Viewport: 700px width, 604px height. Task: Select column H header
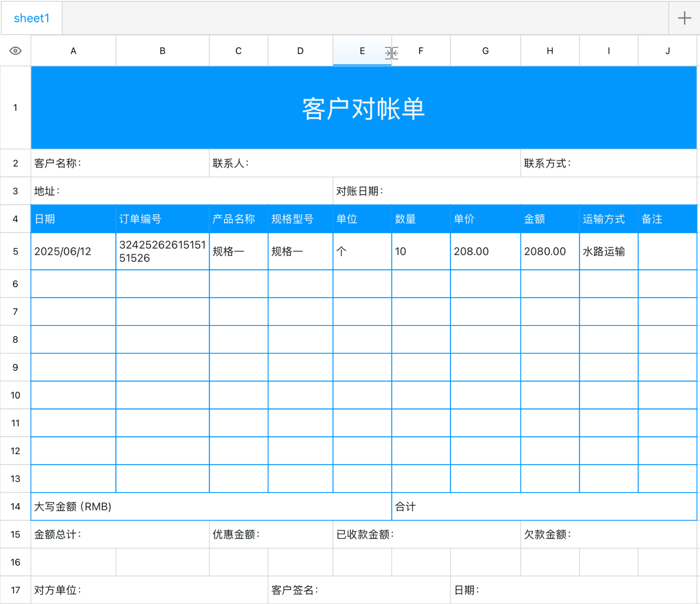tap(550, 51)
